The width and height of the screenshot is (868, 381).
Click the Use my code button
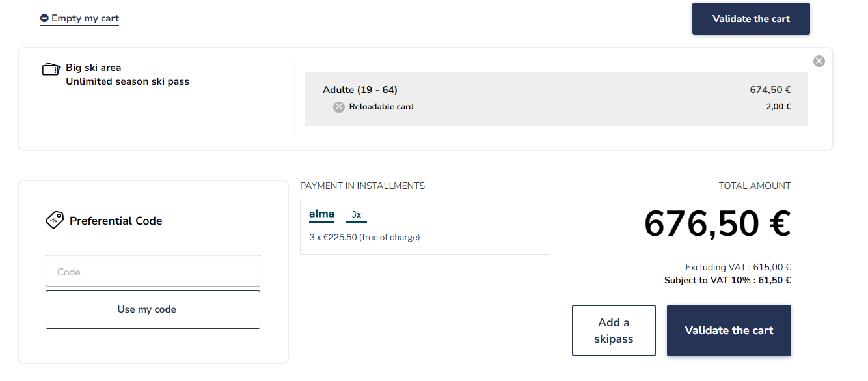pyautogui.click(x=153, y=309)
